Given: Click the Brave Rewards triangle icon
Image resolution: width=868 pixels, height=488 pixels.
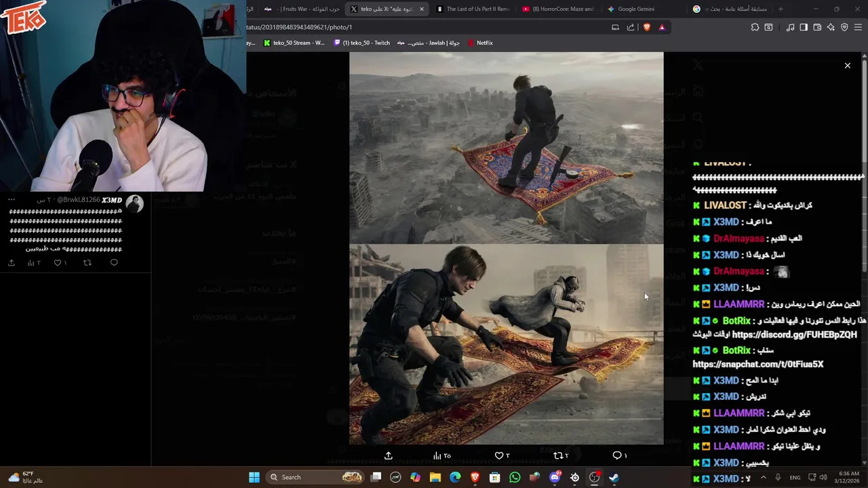Looking at the screenshot, I should pos(662,27).
